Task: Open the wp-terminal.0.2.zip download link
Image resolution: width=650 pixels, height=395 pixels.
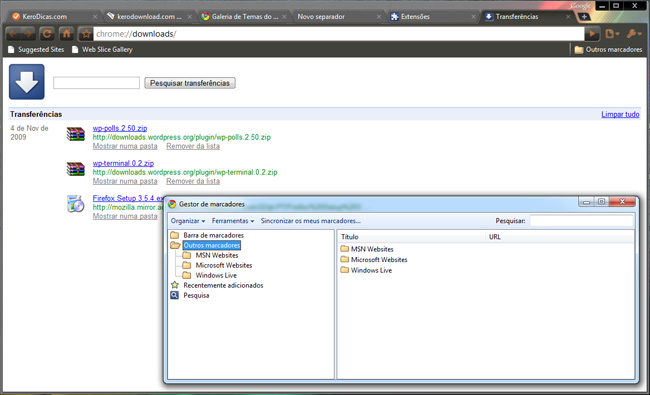Action: coord(123,163)
